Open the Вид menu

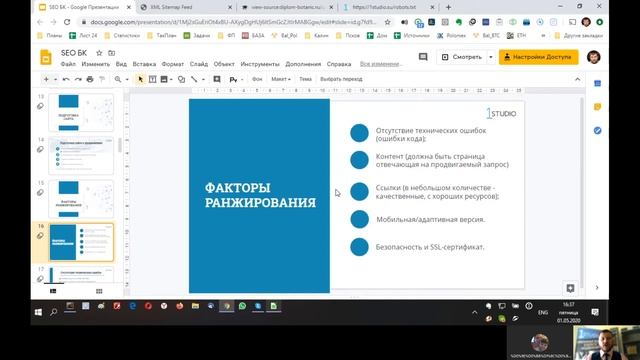click(x=121, y=64)
